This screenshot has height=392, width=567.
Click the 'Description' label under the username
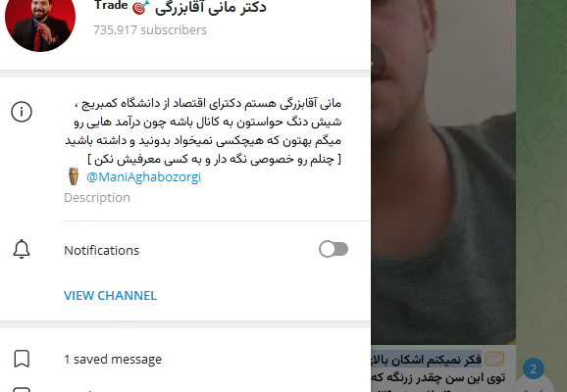point(97,198)
